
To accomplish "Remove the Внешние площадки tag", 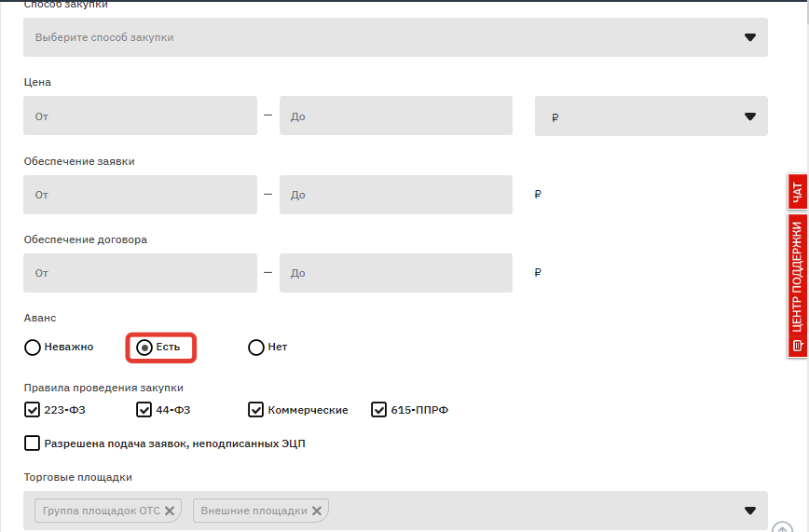I will (x=317, y=511).
